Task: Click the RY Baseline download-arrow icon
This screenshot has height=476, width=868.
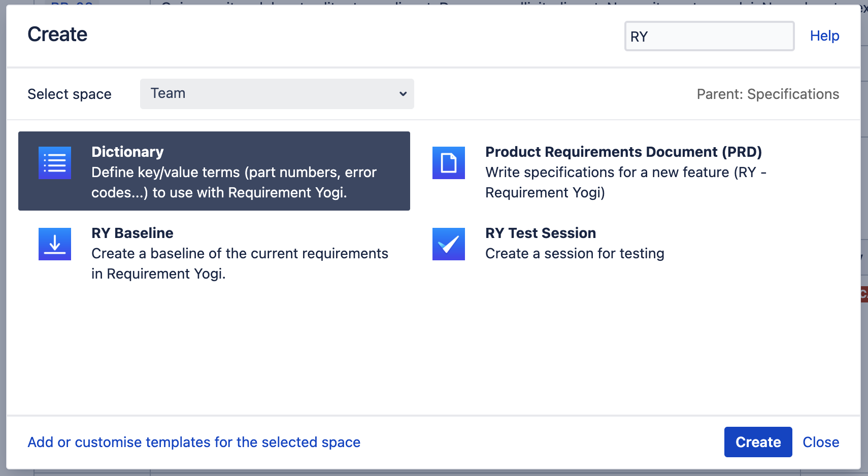Action: tap(55, 244)
